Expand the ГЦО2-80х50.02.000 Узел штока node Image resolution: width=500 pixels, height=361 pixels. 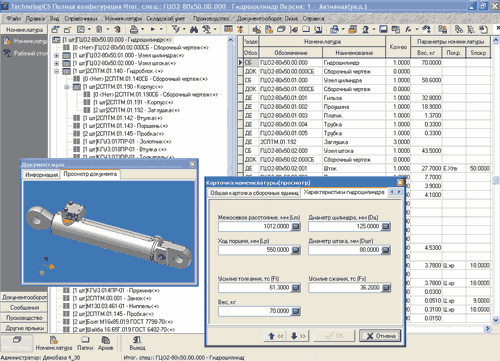(56, 63)
